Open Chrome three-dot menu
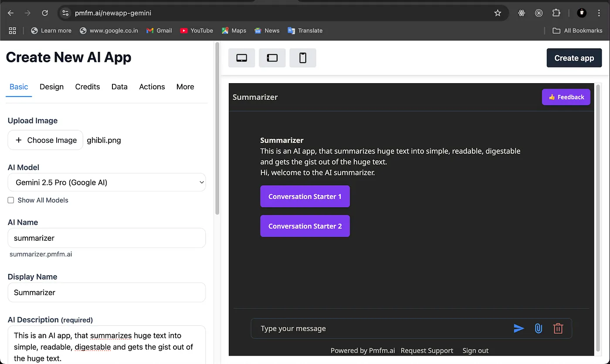The height and width of the screenshot is (364, 610). 599,13
